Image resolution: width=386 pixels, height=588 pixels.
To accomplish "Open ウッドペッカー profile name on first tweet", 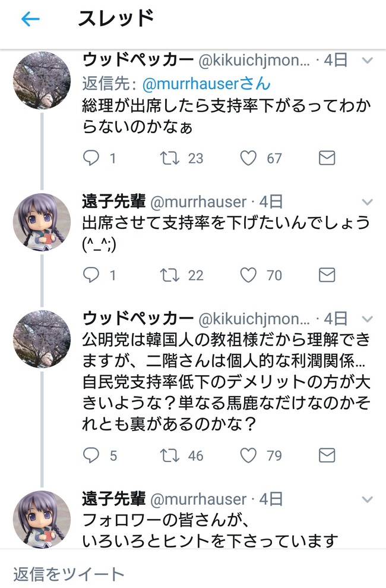I will [137, 60].
